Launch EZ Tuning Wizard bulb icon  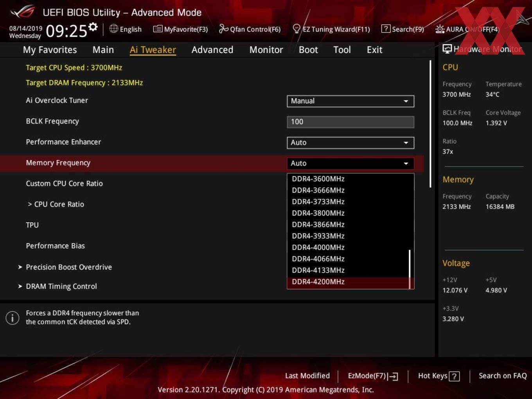(x=297, y=29)
